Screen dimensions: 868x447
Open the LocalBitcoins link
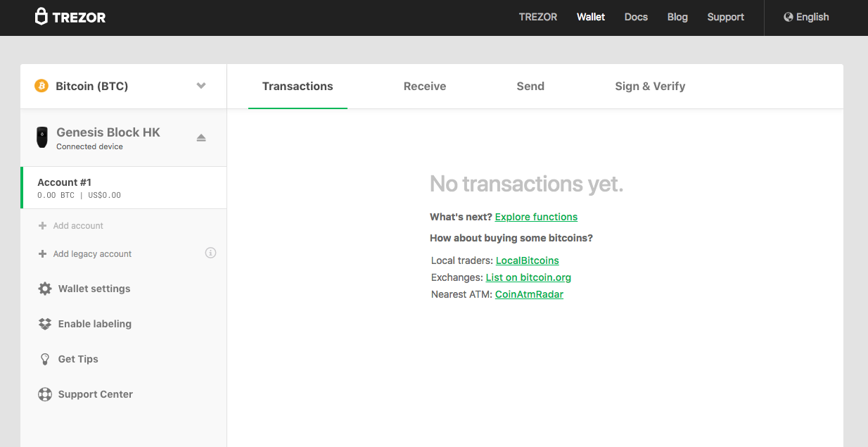(x=527, y=260)
